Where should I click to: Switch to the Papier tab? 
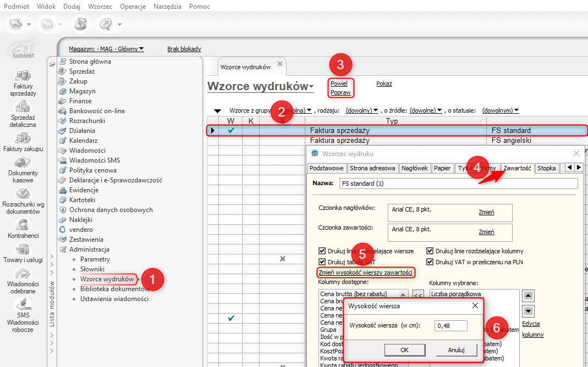442,168
